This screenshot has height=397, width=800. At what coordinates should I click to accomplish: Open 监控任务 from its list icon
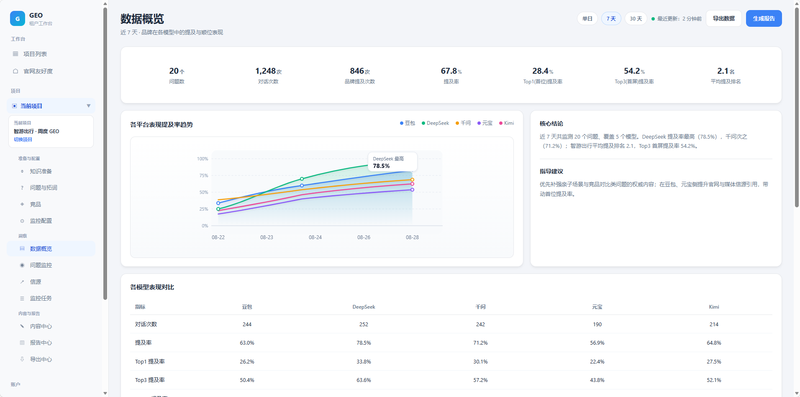pos(21,299)
